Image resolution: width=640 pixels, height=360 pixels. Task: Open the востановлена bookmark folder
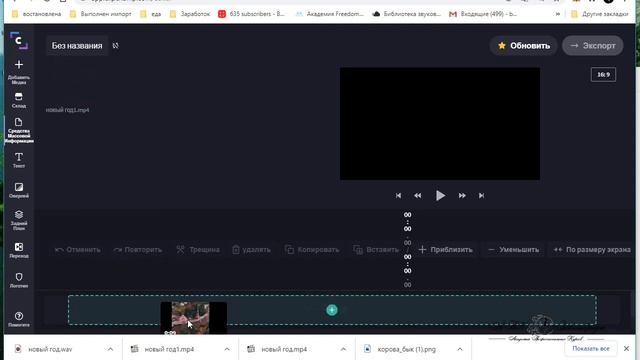click(x=37, y=14)
